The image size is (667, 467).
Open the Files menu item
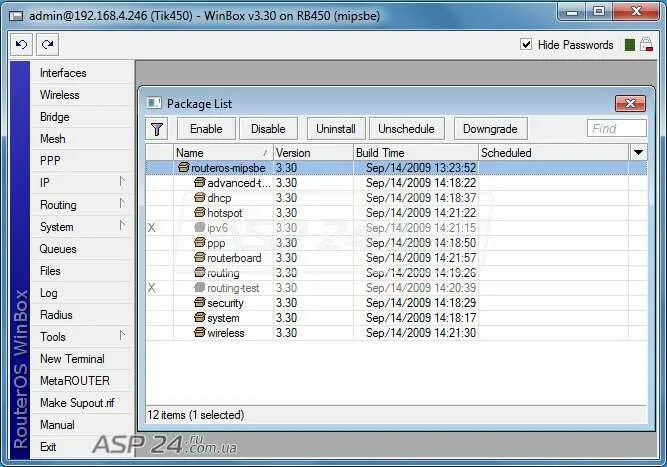tap(83, 271)
